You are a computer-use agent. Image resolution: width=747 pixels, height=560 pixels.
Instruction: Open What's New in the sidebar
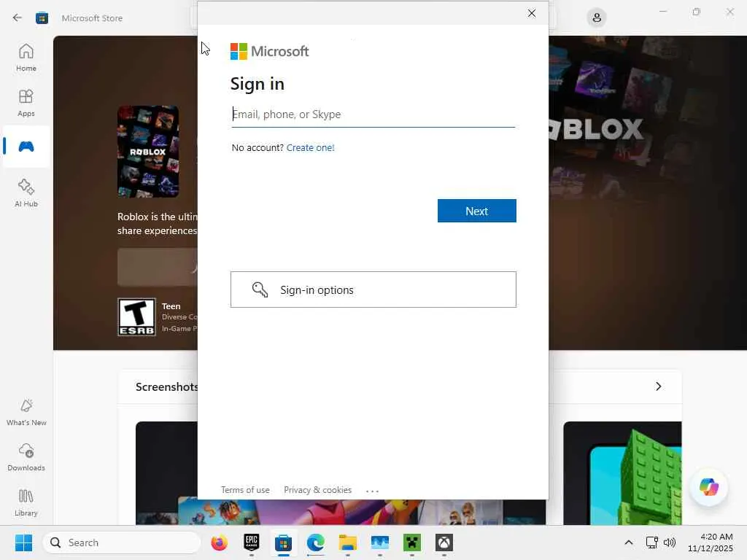pos(26,412)
